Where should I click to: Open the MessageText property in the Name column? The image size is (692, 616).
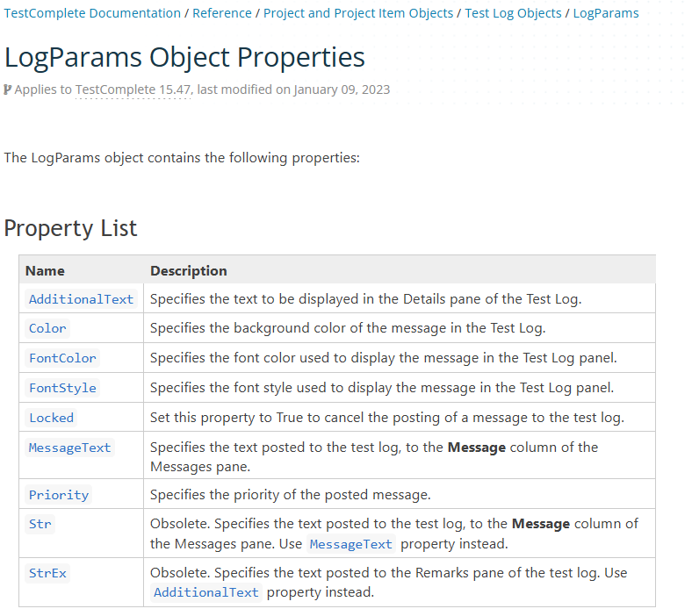[x=70, y=448]
